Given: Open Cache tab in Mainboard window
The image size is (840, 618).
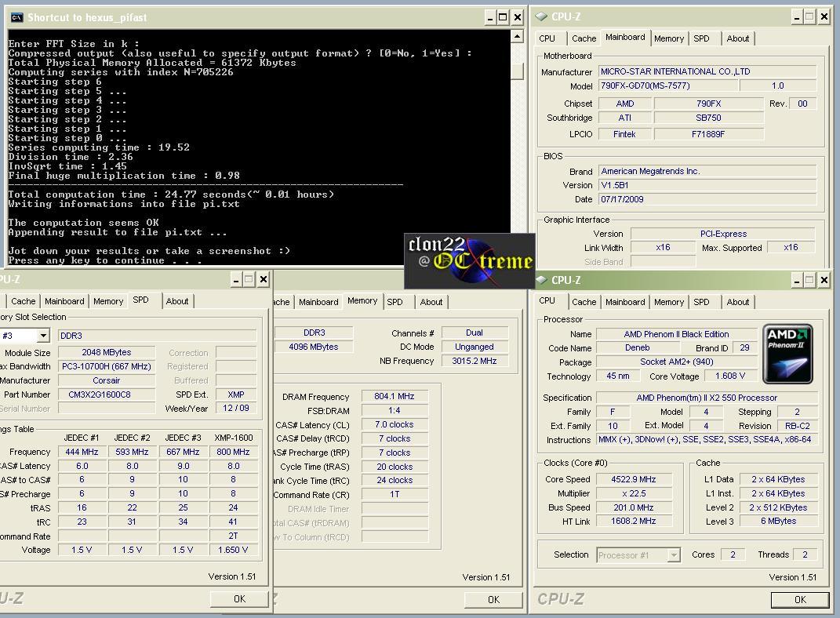Looking at the screenshot, I should 584,38.
